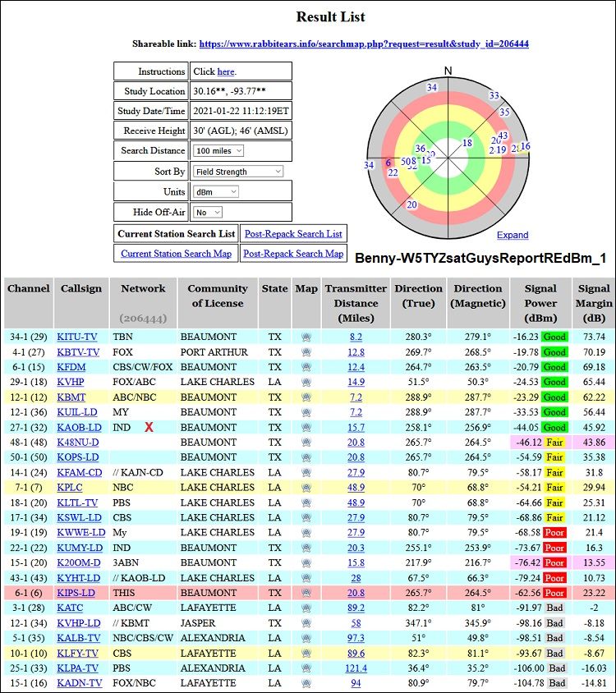Click the shareable rabbitears.info link
Image resolution: width=616 pixels, height=693 pixels.
pos(363,44)
